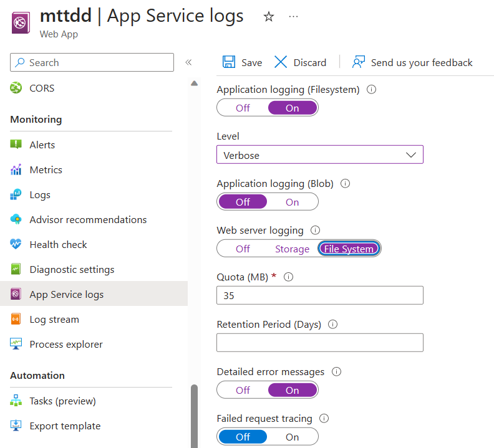Image resolution: width=494 pixels, height=448 pixels.
Task: Enable Failed request tracing
Action: 292,437
